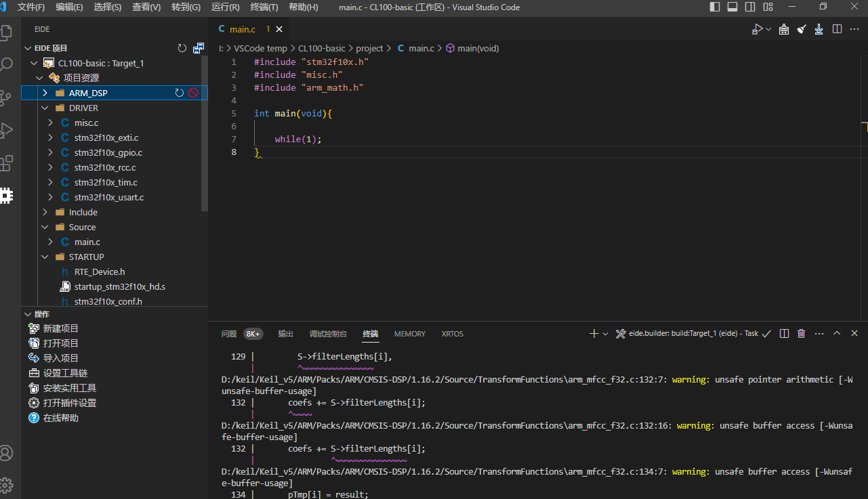Open the 编辑(E) menu
This screenshot has width=868, height=499.
(69, 7)
